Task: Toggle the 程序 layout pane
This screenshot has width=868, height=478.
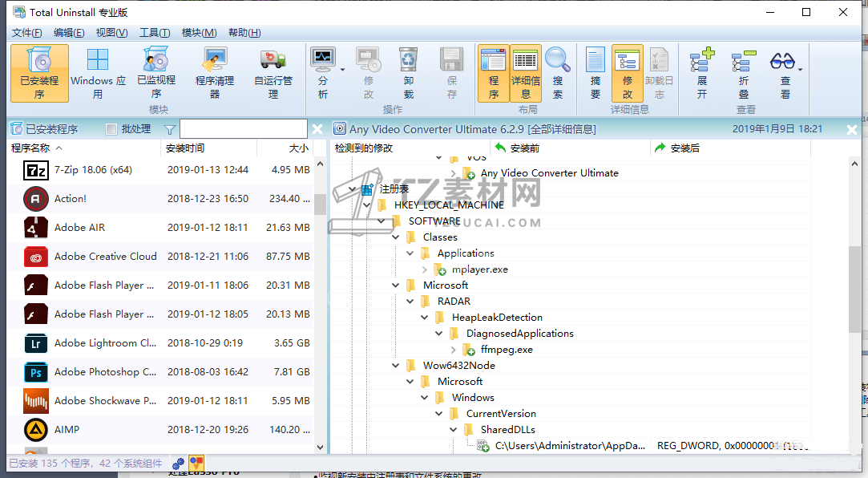Action: pos(493,73)
